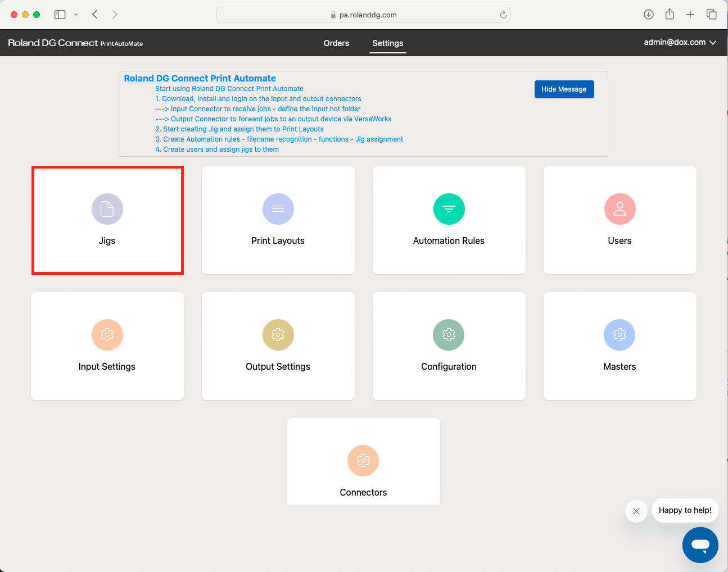The image size is (728, 572).
Task: Click the 'Start creating Jig' step
Action: 239,129
